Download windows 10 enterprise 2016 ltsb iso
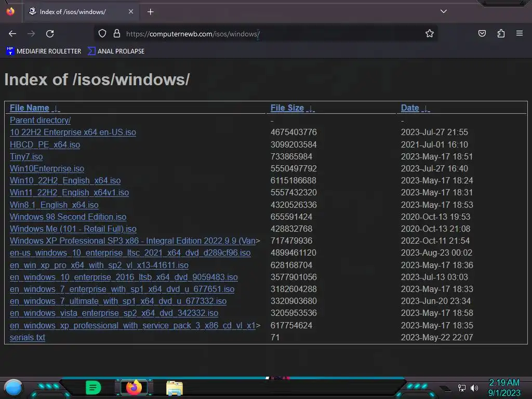The width and height of the screenshot is (532, 399). click(x=124, y=277)
